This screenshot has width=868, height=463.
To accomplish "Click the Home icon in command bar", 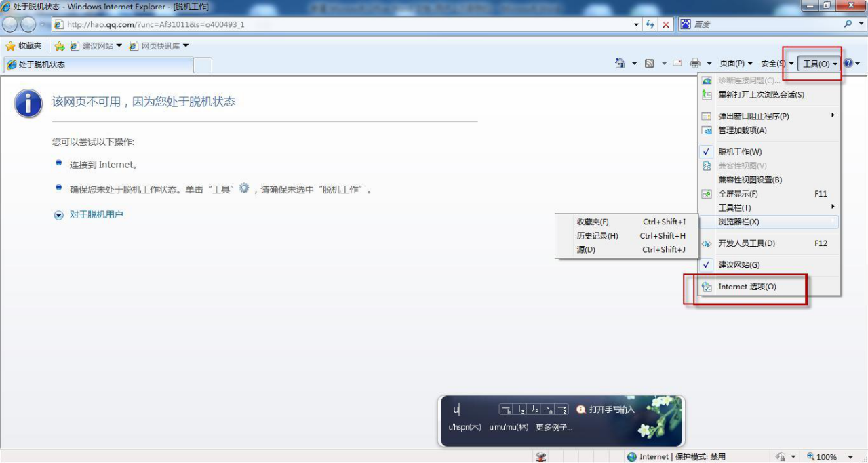I will [x=619, y=63].
